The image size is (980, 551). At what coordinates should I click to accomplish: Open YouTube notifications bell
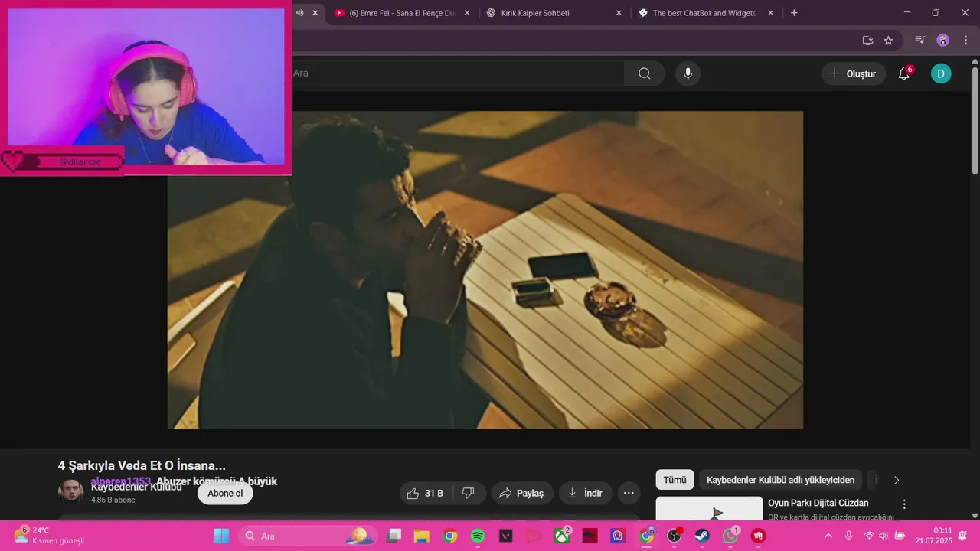[x=904, y=73]
